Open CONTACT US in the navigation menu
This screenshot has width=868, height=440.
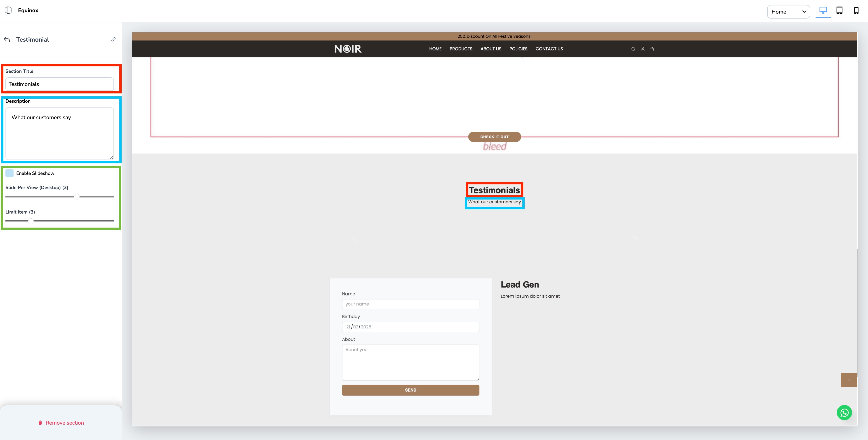point(549,49)
